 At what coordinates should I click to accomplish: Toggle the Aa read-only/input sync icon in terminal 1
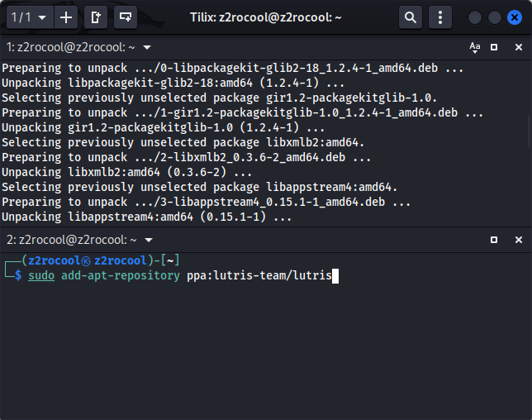[475, 47]
